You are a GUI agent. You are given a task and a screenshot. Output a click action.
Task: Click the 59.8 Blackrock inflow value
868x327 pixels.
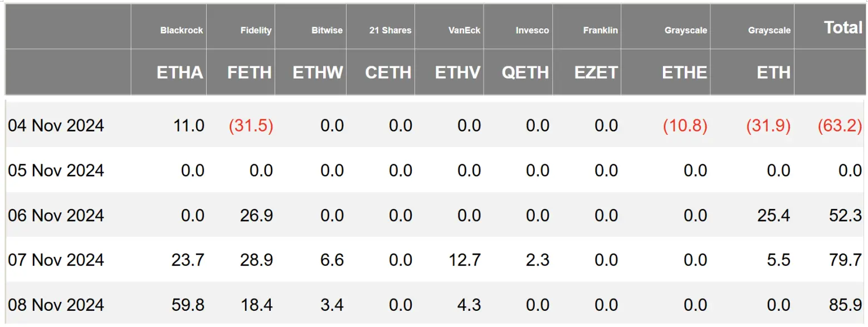click(189, 305)
